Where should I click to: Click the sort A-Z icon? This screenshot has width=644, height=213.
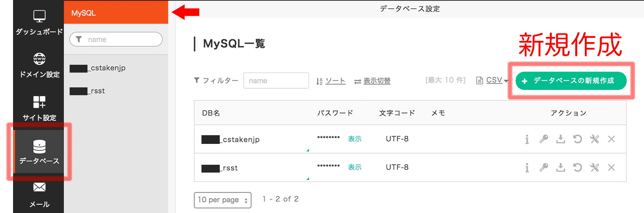pyautogui.click(x=319, y=81)
